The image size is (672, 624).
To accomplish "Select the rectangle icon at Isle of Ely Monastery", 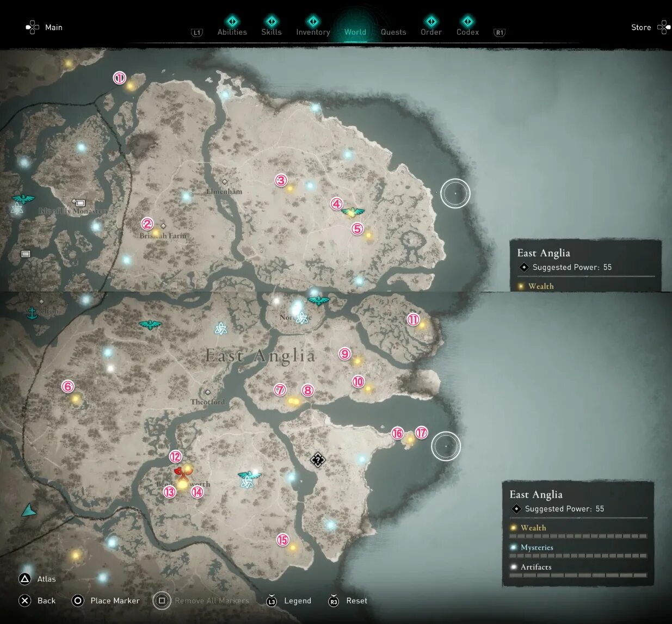I will (x=81, y=203).
